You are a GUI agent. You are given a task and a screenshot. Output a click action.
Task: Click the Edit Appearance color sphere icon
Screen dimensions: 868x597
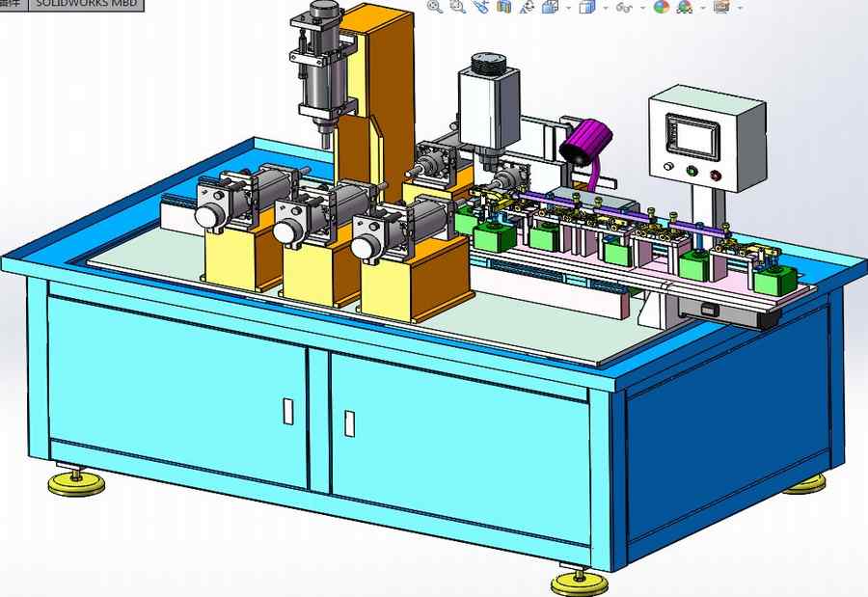pyautogui.click(x=662, y=7)
